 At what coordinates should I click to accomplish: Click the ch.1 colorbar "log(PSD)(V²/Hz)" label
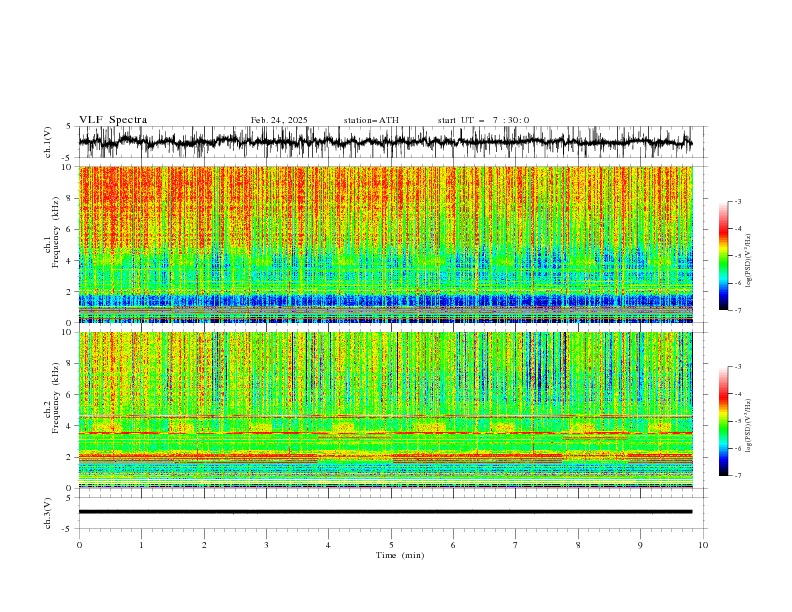(x=749, y=261)
